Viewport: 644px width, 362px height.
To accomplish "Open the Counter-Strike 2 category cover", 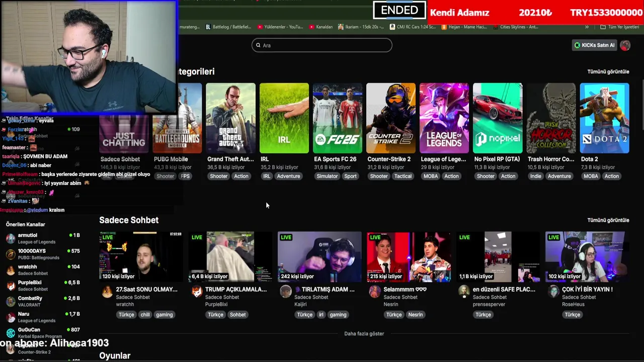I will [391, 118].
